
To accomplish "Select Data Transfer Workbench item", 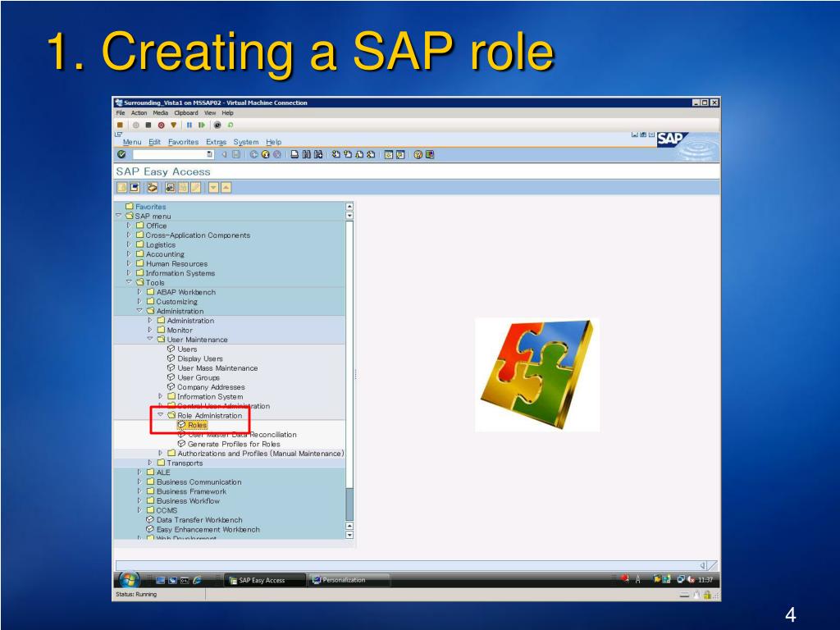I will 194,519.
